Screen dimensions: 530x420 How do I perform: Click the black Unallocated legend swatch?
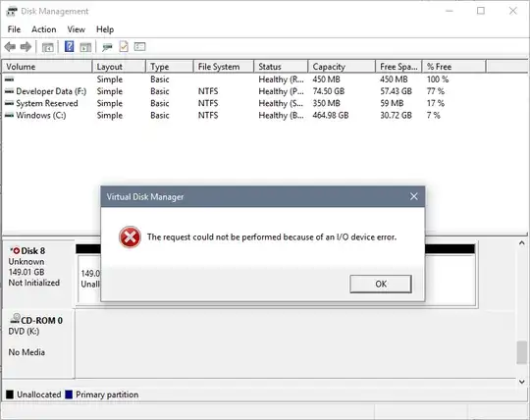point(10,394)
